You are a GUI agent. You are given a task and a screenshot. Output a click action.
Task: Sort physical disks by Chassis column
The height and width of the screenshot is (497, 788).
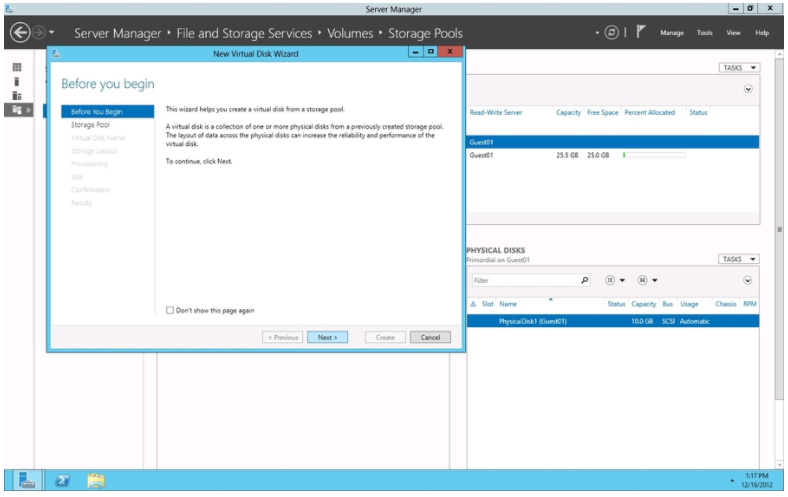pyautogui.click(x=726, y=304)
